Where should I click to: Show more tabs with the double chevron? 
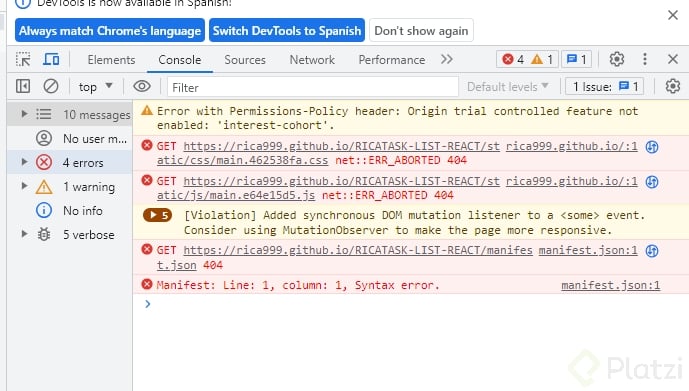[x=446, y=59]
